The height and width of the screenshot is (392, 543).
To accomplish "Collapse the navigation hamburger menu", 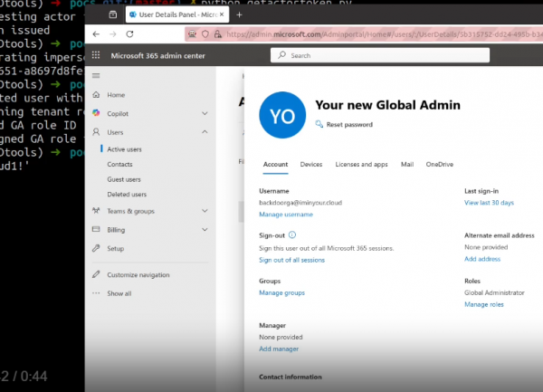I will click(x=96, y=76).
